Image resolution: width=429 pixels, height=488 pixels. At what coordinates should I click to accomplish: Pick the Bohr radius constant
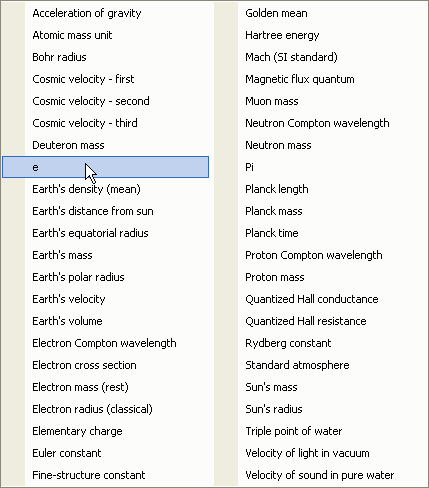pyautogui.click(x=105, y=57)
